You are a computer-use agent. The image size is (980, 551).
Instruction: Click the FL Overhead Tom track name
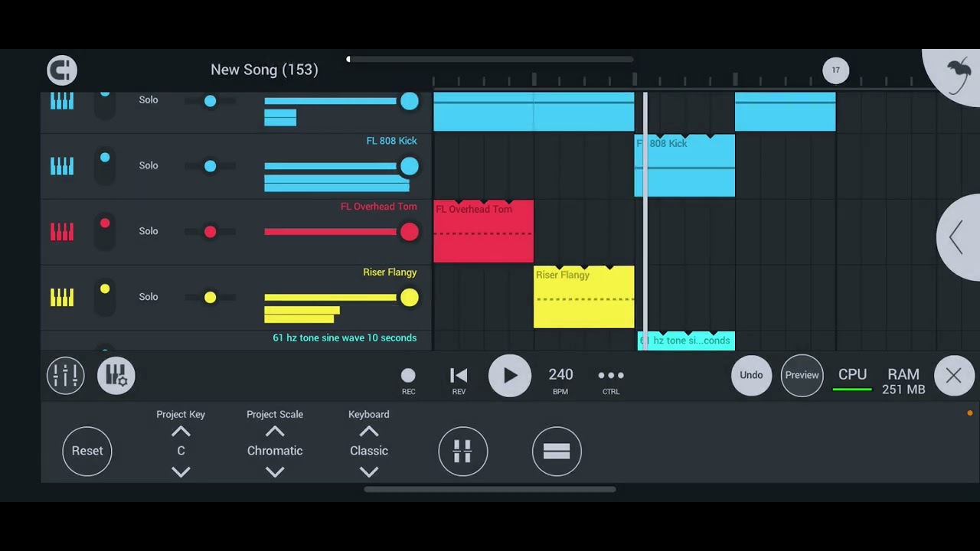[379, 207]
